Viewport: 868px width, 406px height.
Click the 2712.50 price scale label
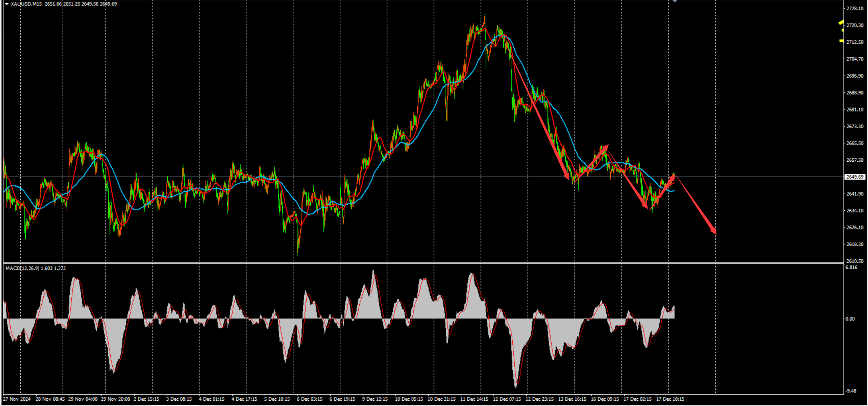(855, 42)
